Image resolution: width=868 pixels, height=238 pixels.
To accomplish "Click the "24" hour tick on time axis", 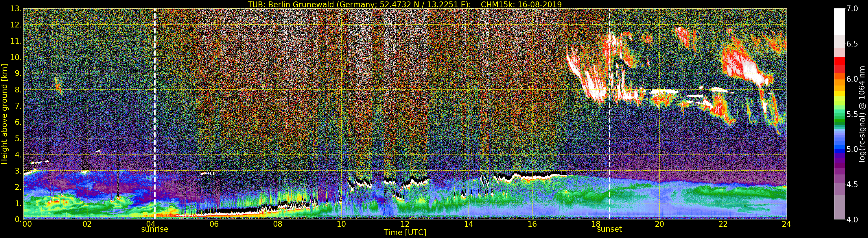I will 786,224.
